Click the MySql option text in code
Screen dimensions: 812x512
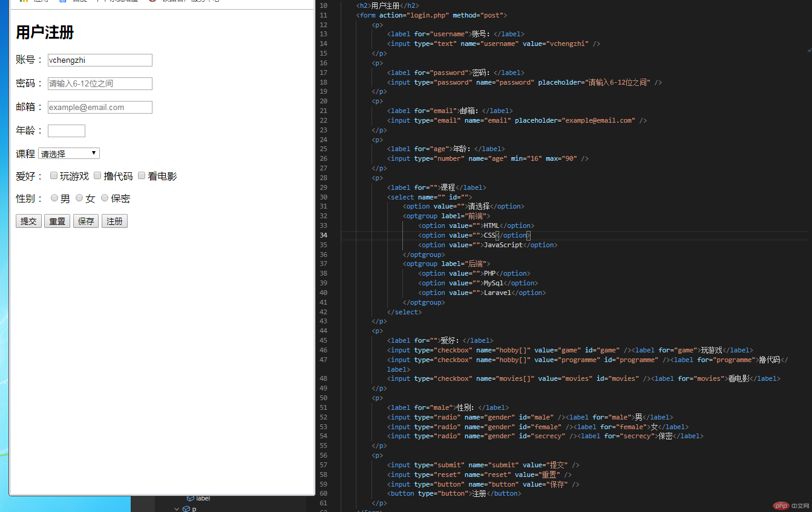[493, 283]
